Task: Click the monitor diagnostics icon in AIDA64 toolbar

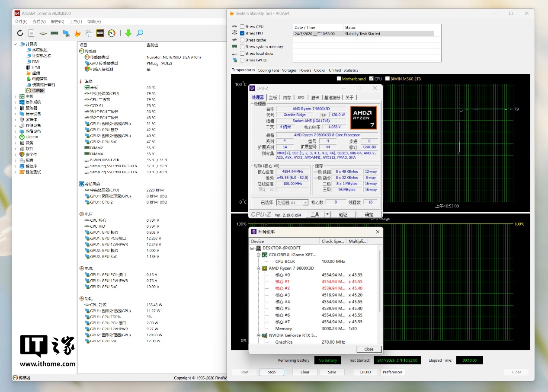Action: pos(66,33)
